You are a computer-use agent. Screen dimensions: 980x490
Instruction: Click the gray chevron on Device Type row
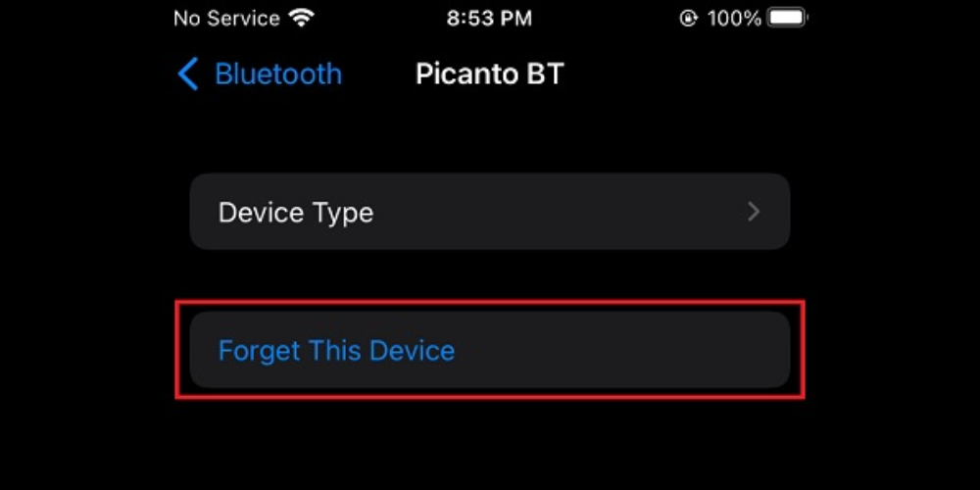click(754, 212)
